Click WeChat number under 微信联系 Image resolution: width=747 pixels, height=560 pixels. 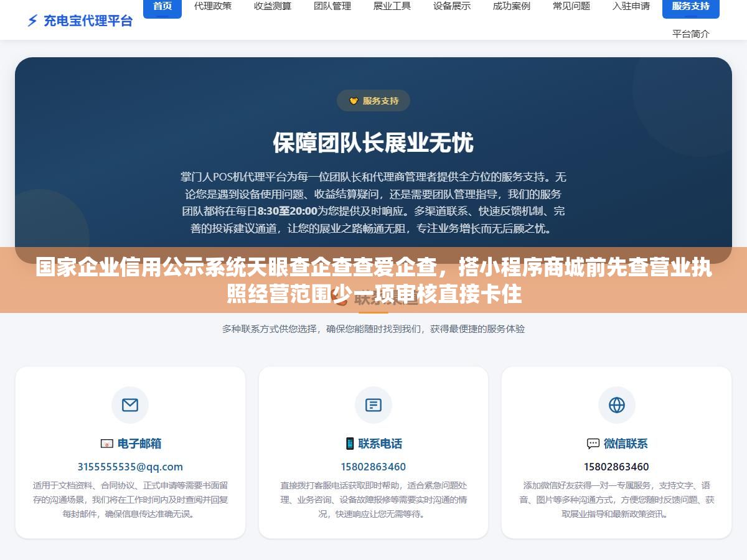pyautogui.click(x=616, y=467)
